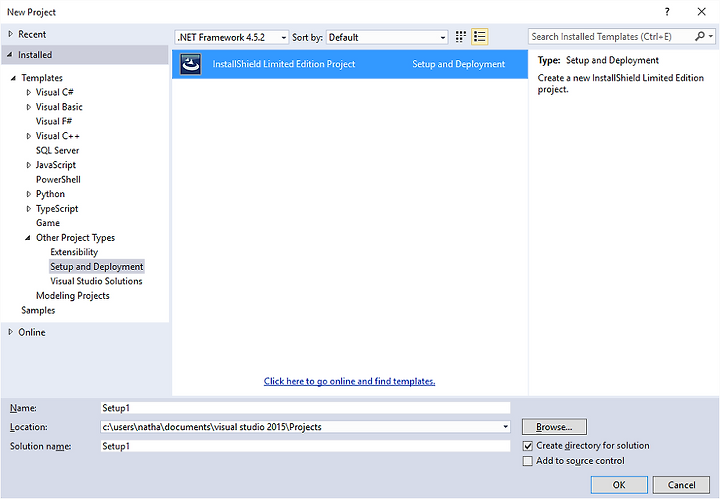This screenshot has width=720, height=499.
Task: Click 'Setup and Deployment' category in template row
Action: (x=458, y=64)
